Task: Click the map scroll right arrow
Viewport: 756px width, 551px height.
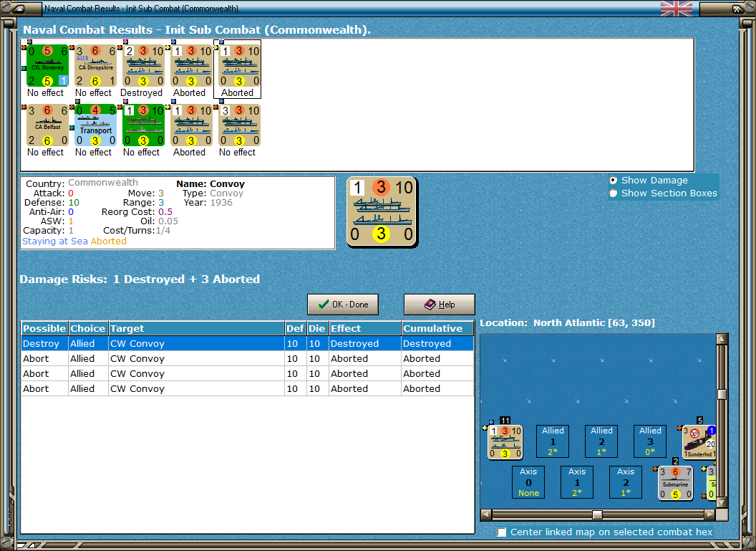Action: click(709, 514)
